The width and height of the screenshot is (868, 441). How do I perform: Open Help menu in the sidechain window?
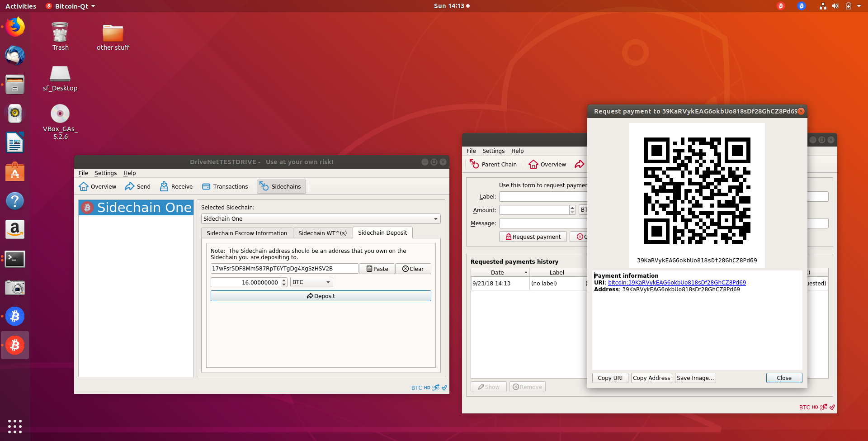coord(517,151)
